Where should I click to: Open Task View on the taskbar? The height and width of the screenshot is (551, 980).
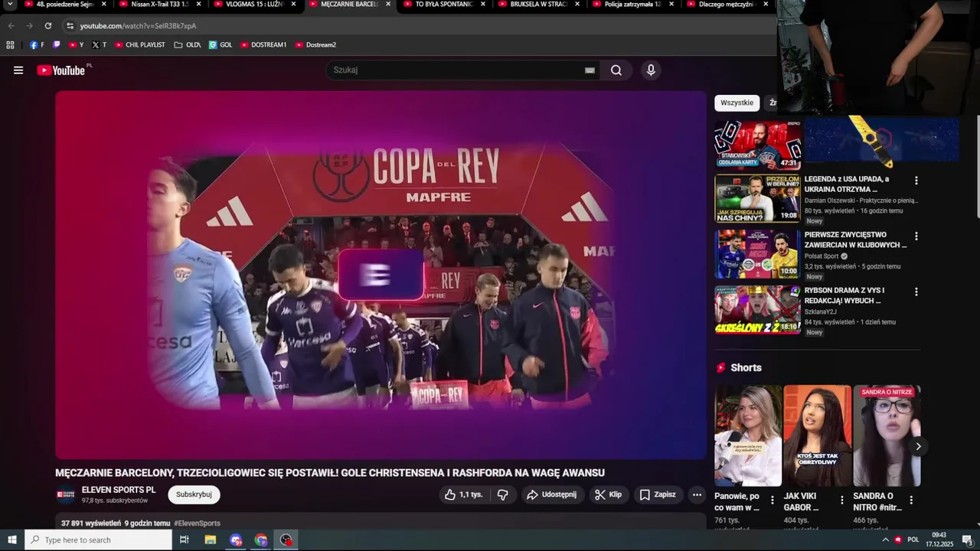click(185, 540)
